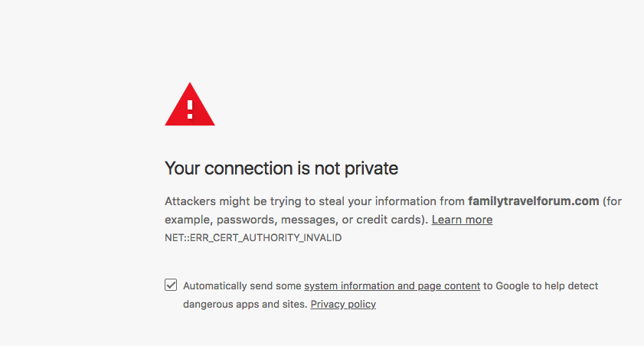Click the word Google in the checkbox label
This screenshot has height=346, width=644.
click(512, 286)
